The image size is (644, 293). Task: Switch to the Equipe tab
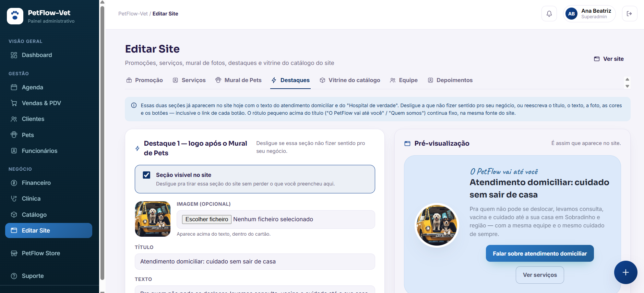pyautogui.click(x=404, y=80)
